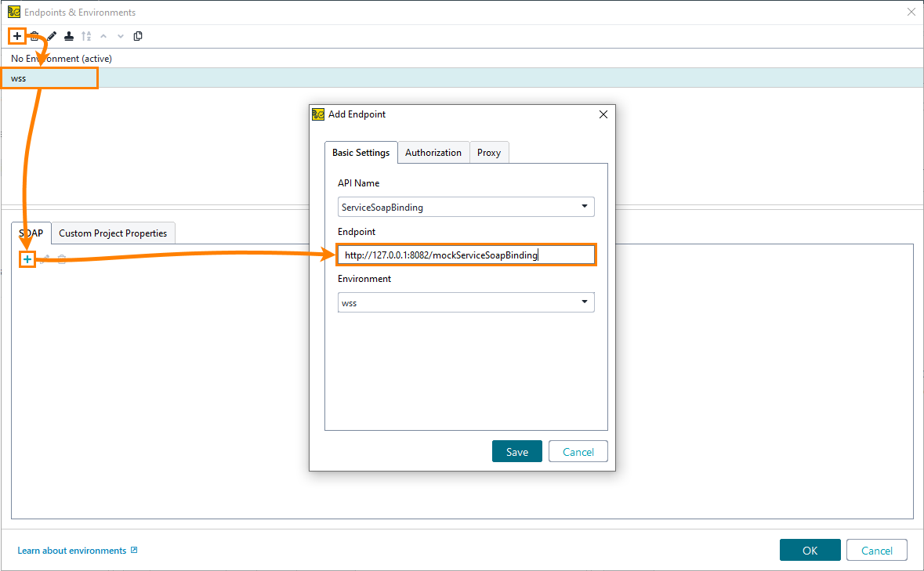Select the clone environment stamp icon
Viewport: 924px width, 571px height.
68,36
